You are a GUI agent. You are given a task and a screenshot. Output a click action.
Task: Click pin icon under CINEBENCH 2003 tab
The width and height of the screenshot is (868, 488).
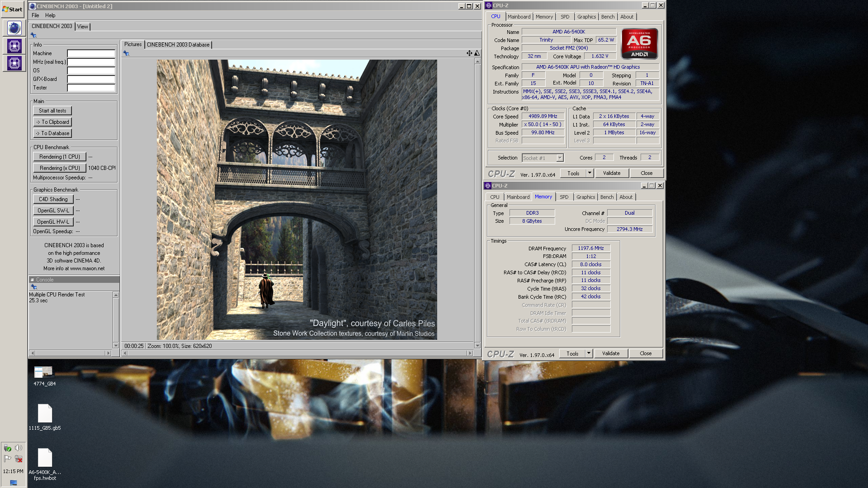tap(33, 35)
